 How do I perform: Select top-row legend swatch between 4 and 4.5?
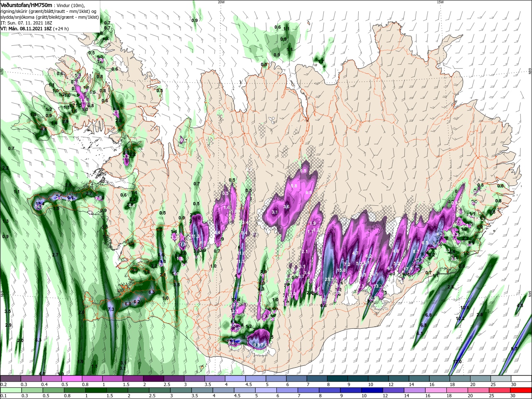pyautogui.click(x=235, y=379)
